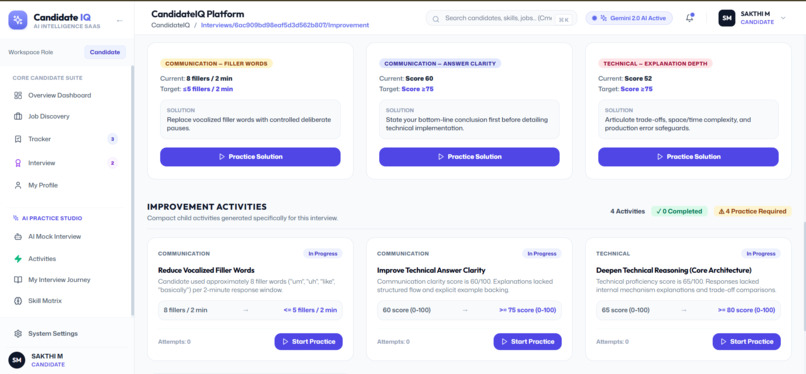
Task: Toggle the Candidate workspace role chip
Action: (105, 52)
